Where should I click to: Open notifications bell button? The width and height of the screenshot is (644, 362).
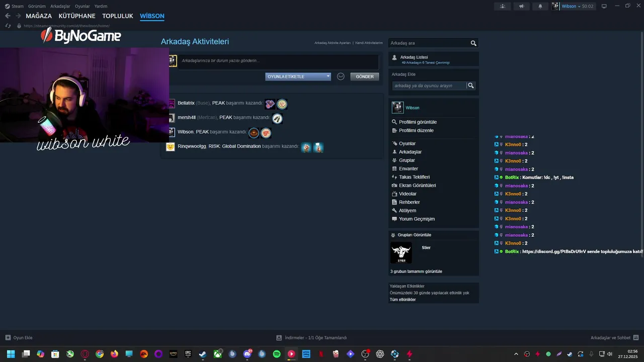click(540, 6)
